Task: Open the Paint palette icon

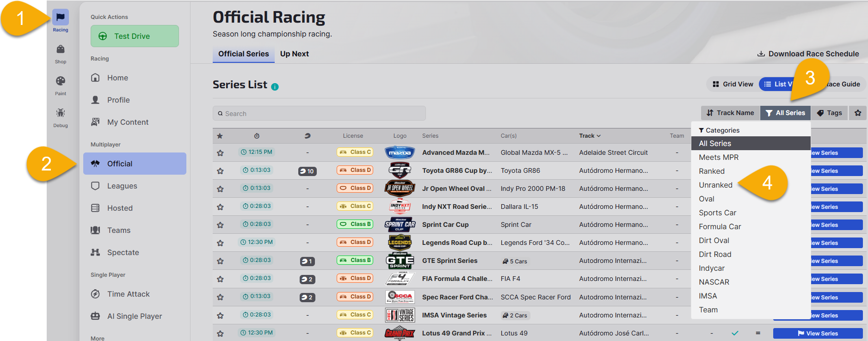Action: (x=61, y=81)
